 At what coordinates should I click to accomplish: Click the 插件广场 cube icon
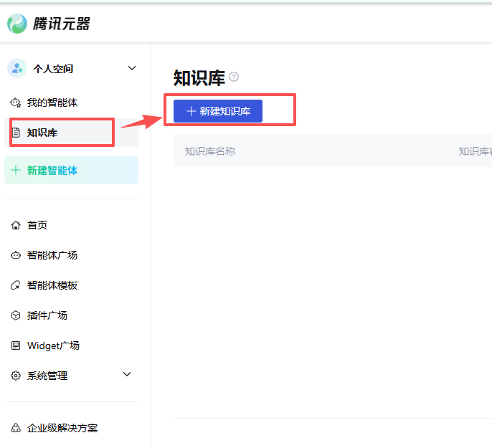(16, 315)
